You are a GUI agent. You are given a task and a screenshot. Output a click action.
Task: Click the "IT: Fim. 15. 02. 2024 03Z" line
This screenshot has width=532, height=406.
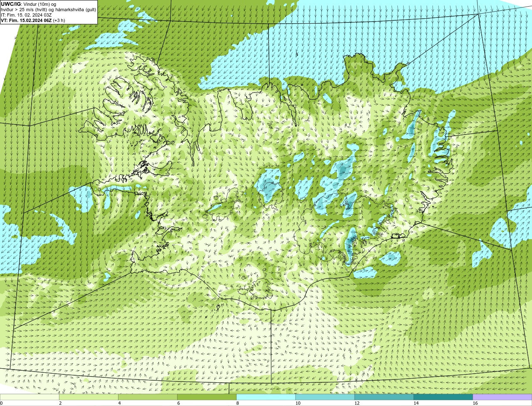point(26,15)
